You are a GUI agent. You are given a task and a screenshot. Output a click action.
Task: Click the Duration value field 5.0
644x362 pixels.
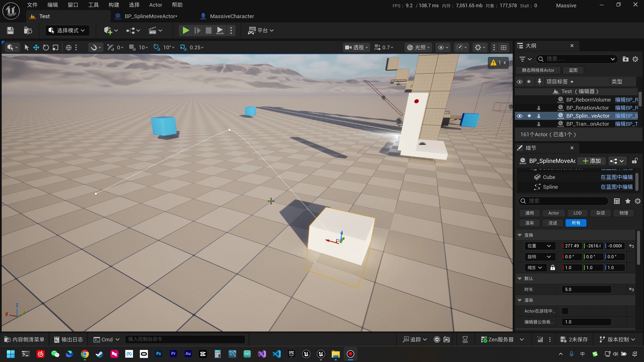coord(586,289)
